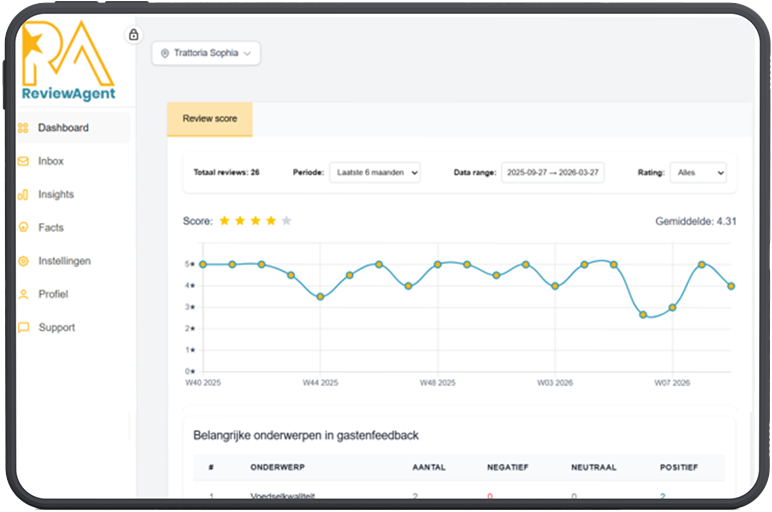Click the heading Belangrijke onderwerpen in gastenfeedback
The width and height of the screenshot is (772, 512).
[306, 436]
